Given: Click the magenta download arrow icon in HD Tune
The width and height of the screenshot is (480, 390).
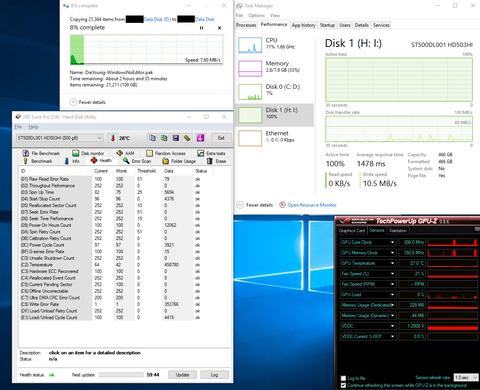Looking at the screenshot, I should tap(200, 138).
